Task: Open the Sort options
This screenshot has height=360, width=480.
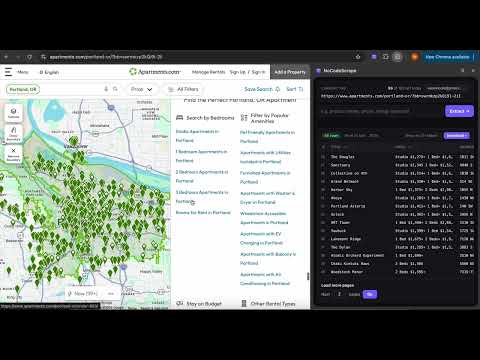Action: [295, 89]
